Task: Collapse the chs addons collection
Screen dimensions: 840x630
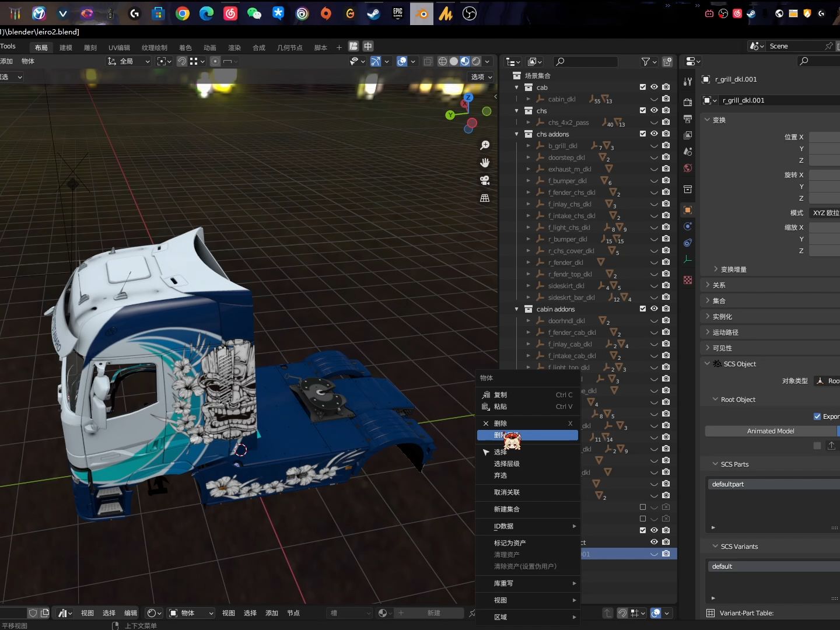Action: [517, 134]
